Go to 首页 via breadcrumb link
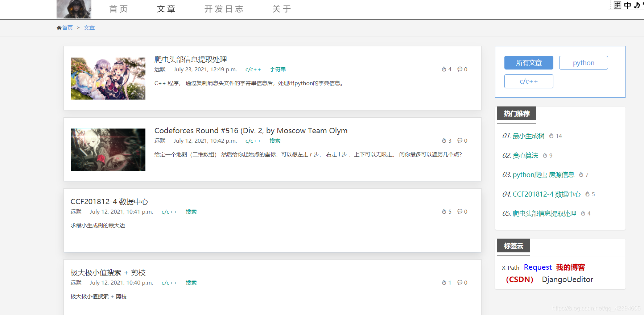644x315 pixels. [x=67, y=28]
